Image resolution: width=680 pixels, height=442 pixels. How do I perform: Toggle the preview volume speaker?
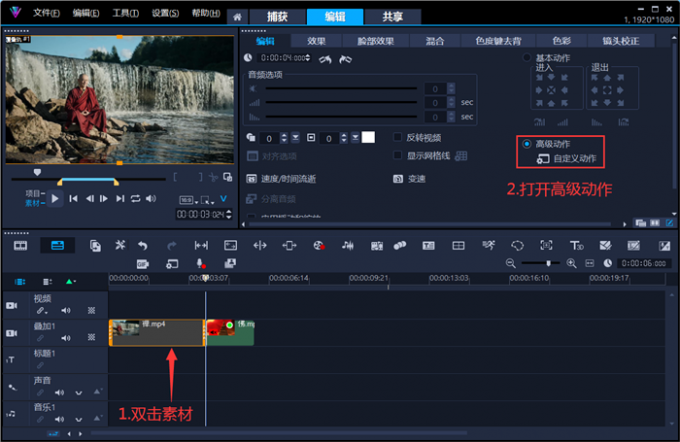151,199
